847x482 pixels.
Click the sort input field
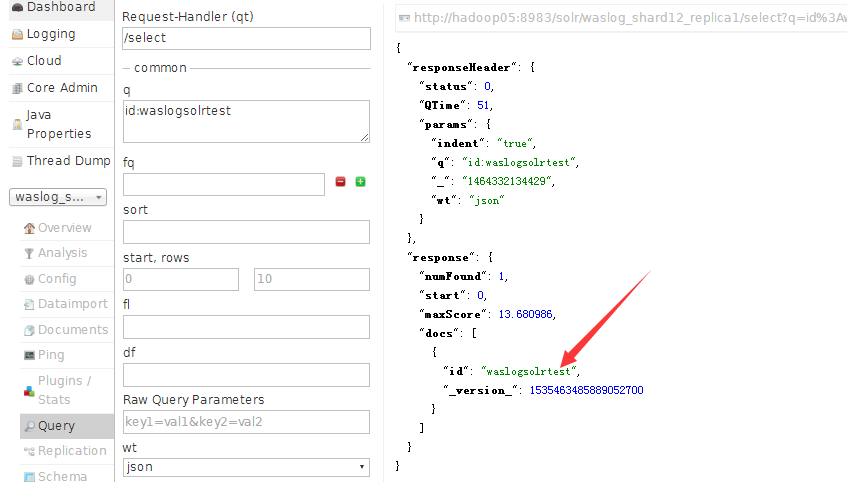tap(246, 232)
